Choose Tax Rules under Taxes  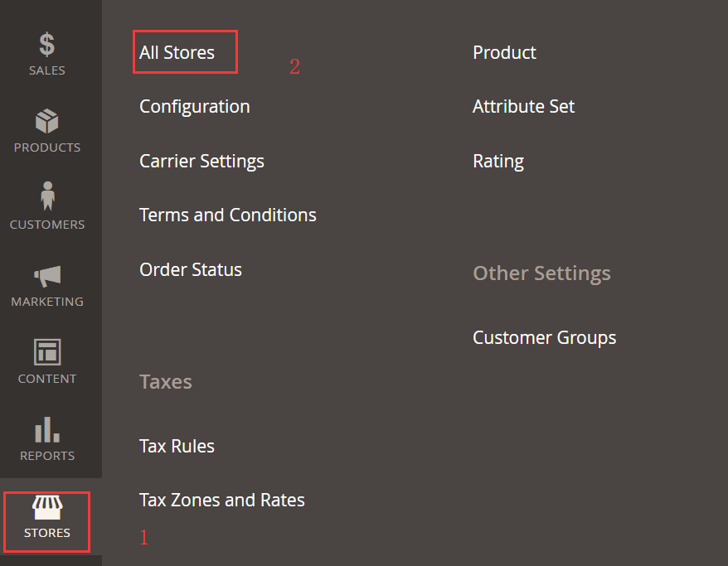(x=177, y=446)
